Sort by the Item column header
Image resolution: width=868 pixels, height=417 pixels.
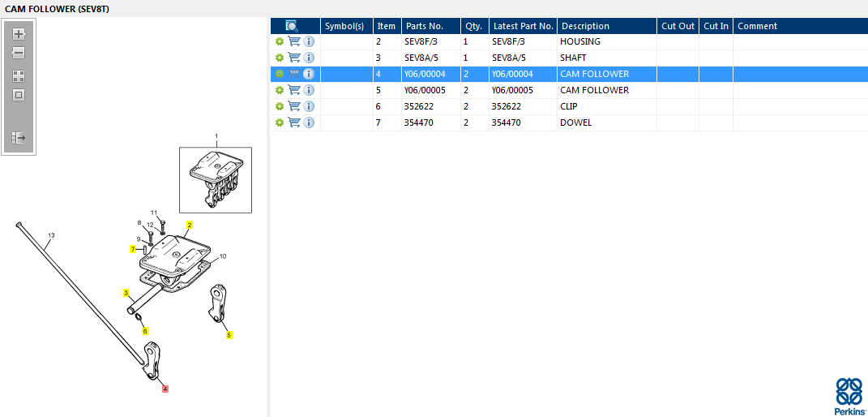387,26
